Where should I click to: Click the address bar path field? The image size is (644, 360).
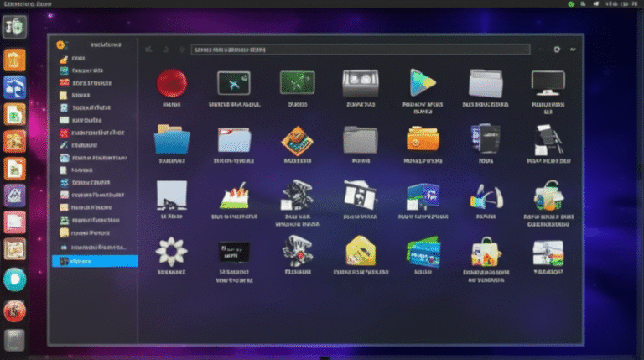pyautogui.click(x=361, y=50)
